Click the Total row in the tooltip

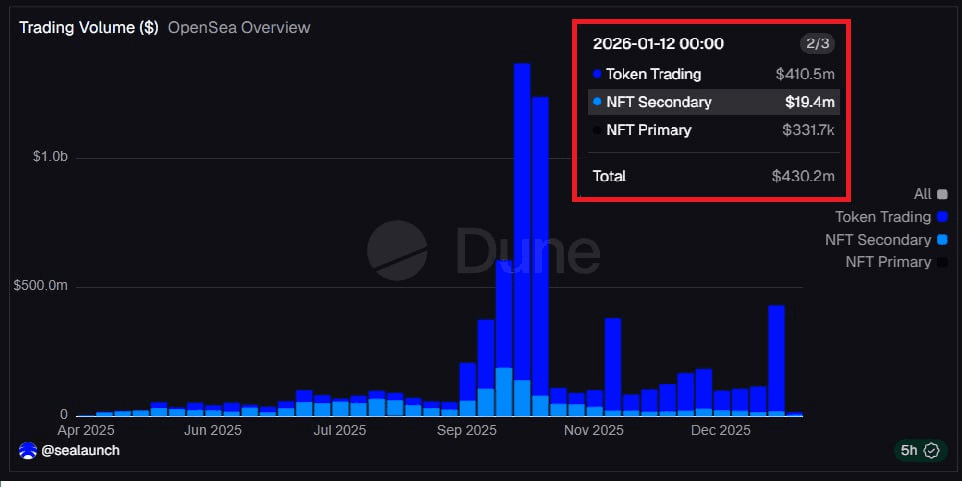point(713,176)
